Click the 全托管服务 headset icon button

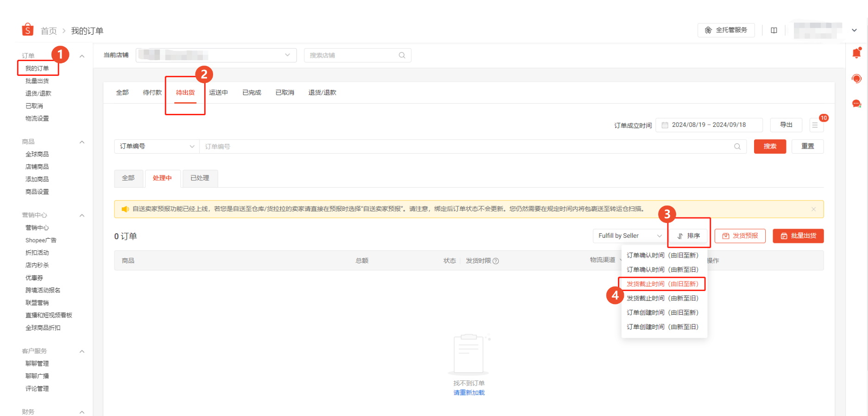point(726,30)
